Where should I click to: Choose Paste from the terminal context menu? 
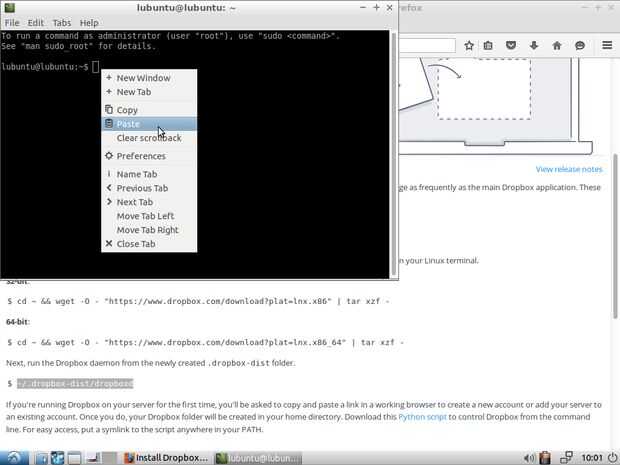[149, 124]
